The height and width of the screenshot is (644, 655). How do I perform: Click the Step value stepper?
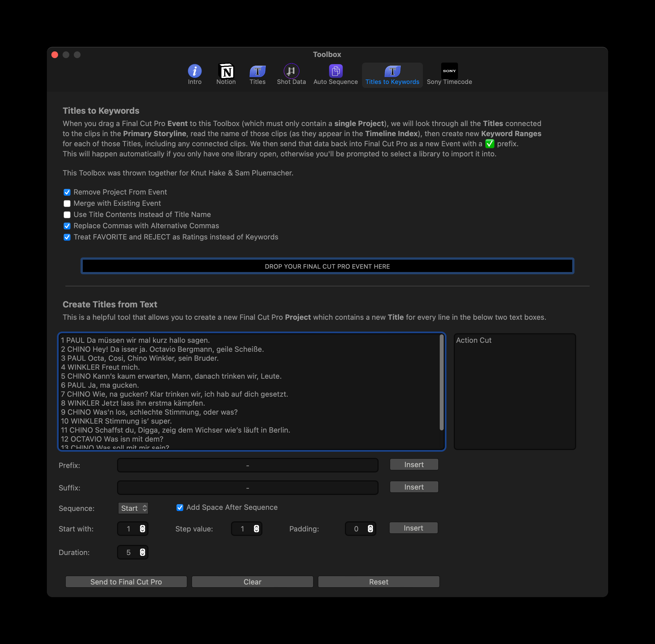click(256, 529)
